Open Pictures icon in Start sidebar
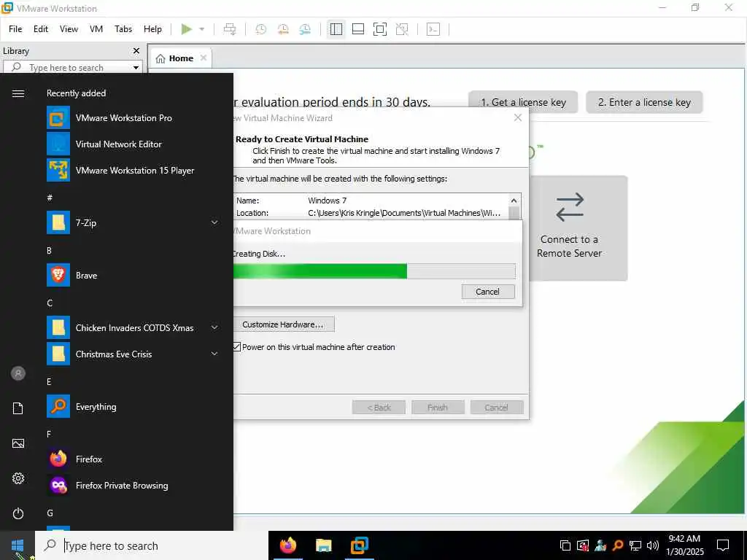 tap(18, 443)
